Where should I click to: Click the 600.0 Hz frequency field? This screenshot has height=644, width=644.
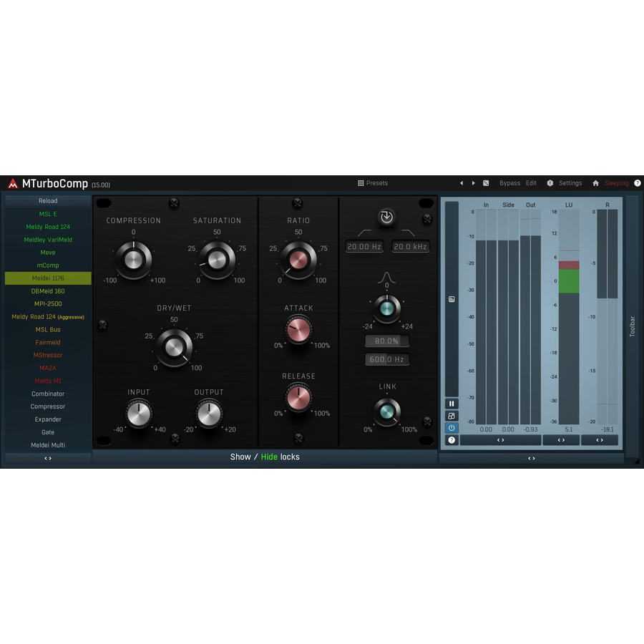[386, 359]
